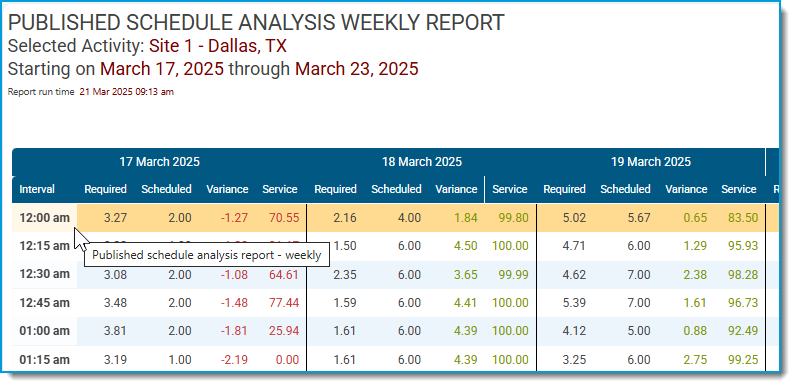Click the required value 2.16

pyautogui.click(x=345, y=218)
